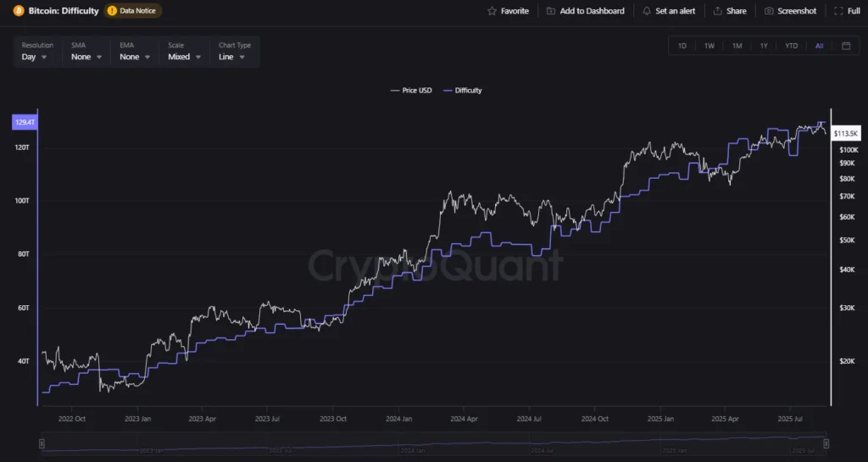Click the orange Bitcoin logo icon
The height and width of the screenshot is (462, 868).
19,10
